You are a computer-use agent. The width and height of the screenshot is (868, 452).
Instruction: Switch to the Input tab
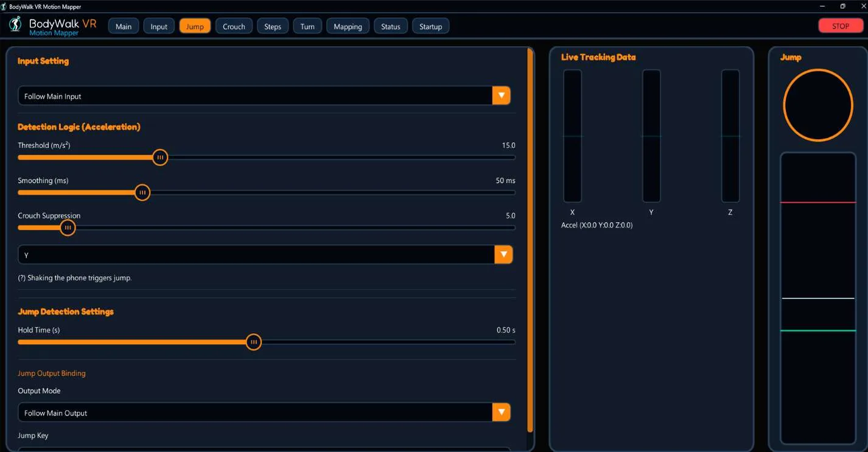(x=159, y=26)
